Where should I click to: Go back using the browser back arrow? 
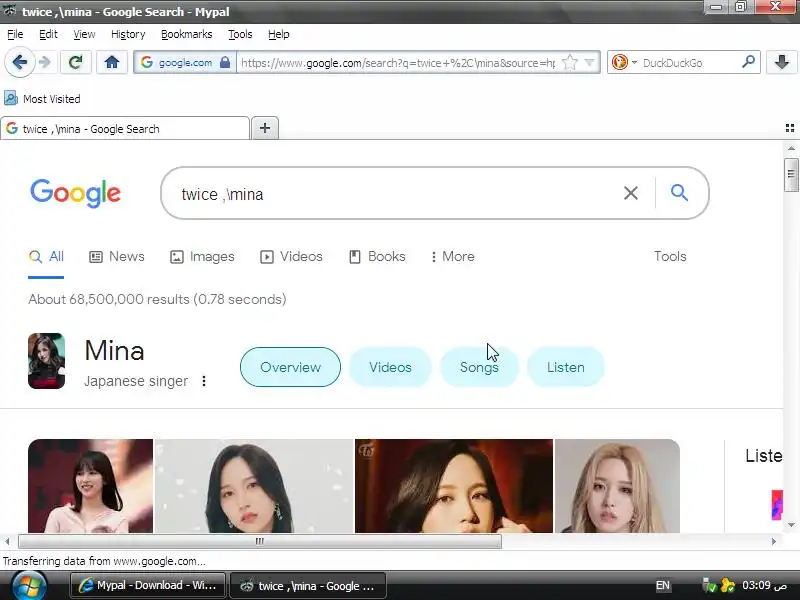click(19, 62)
